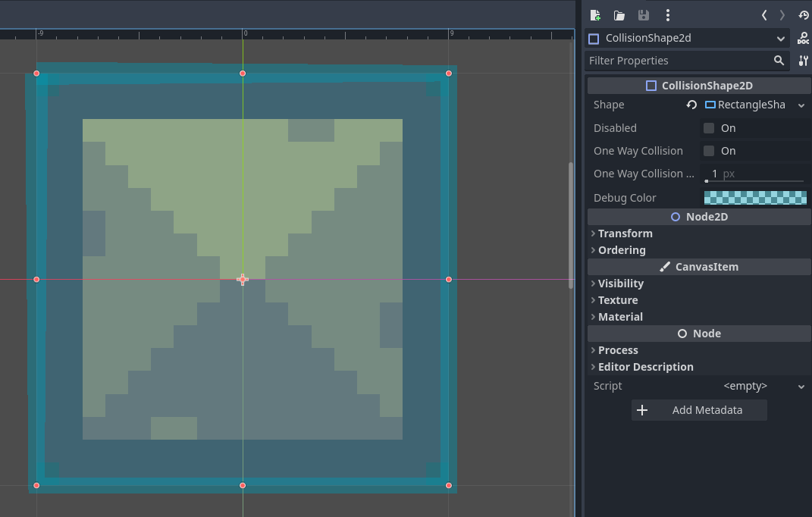Screen dimensions: 812x517
Task: Open the load resource folder icon
Action: pyautogui.click(x=619, y=15)
